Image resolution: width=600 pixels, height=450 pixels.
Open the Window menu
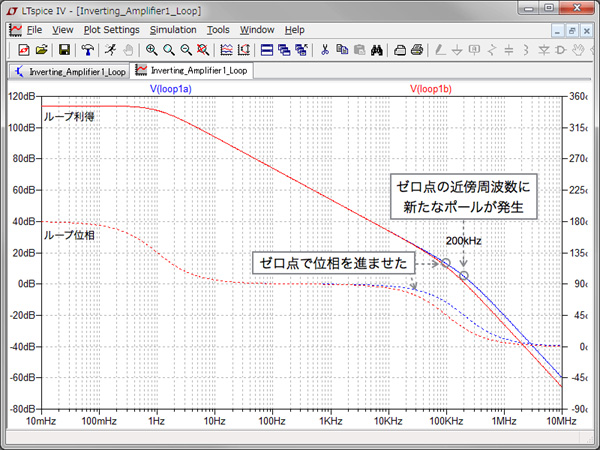pyautogui.click(x=257, y=30)
